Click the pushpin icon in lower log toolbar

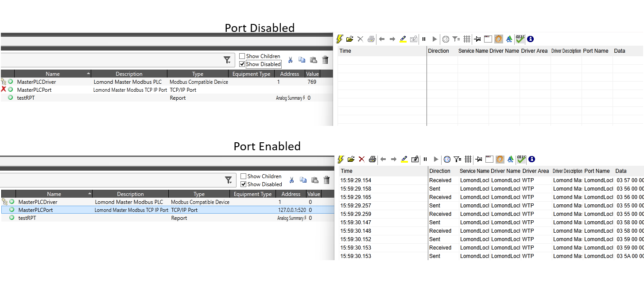click(x=478, y=159)
